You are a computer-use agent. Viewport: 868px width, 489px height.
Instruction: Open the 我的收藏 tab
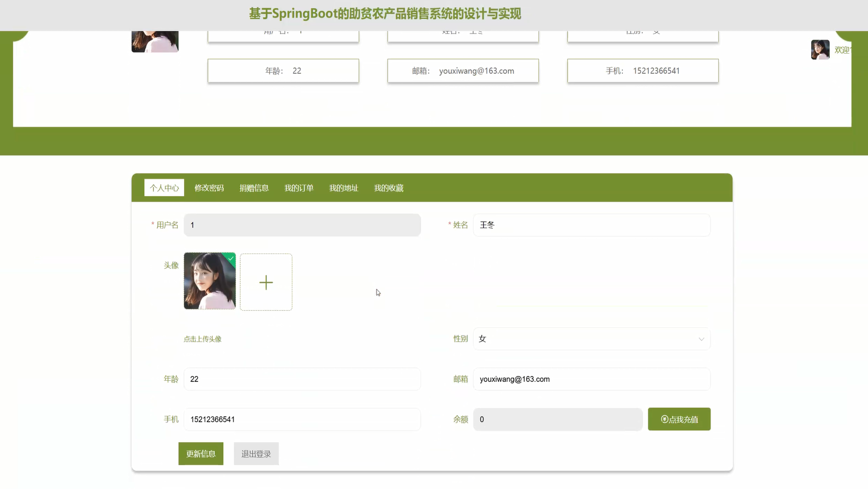click(388, 187)
